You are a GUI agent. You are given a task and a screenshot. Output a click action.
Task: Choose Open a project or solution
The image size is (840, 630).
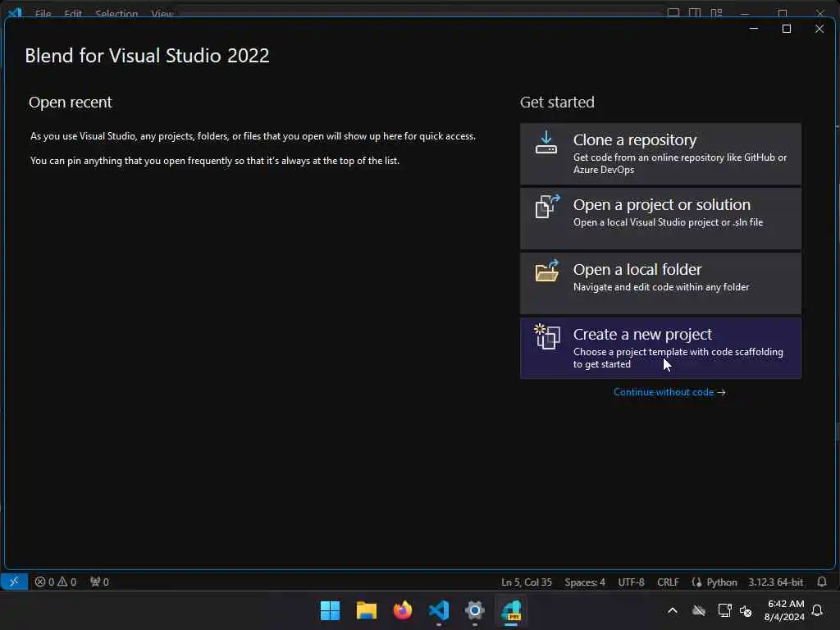[660, 218]
